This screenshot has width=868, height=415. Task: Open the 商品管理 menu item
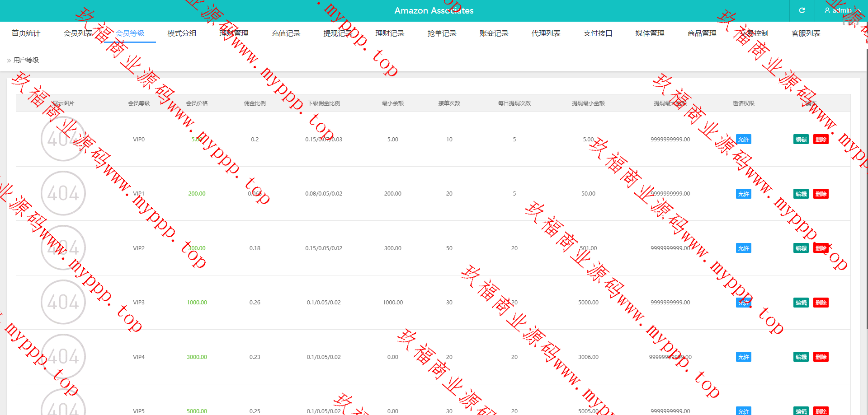[702, 33]
